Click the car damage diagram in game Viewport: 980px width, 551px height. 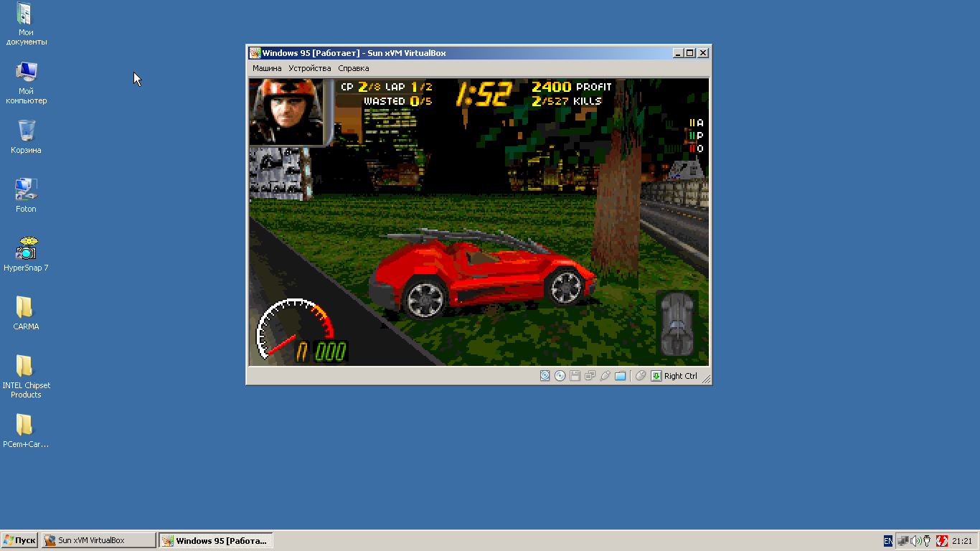click(x=677, y=324)
